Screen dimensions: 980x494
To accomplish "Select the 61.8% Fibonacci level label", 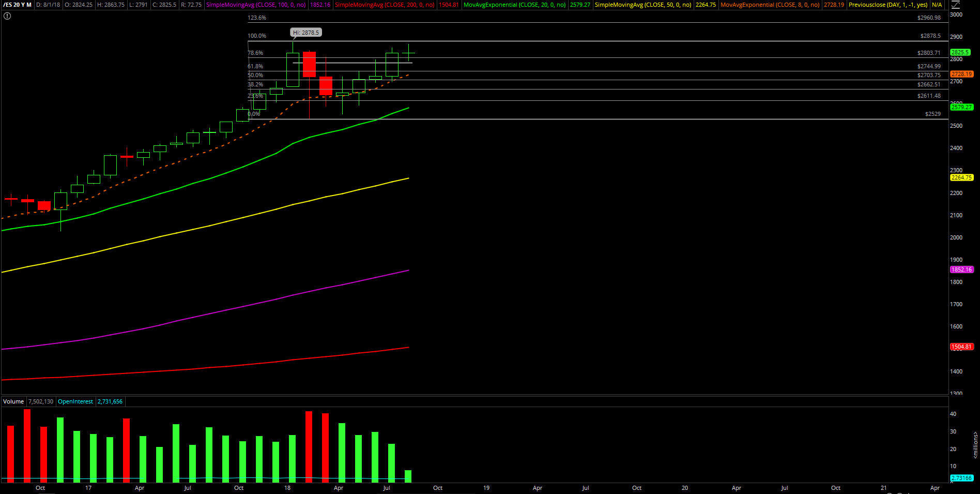I will [255, 66].
